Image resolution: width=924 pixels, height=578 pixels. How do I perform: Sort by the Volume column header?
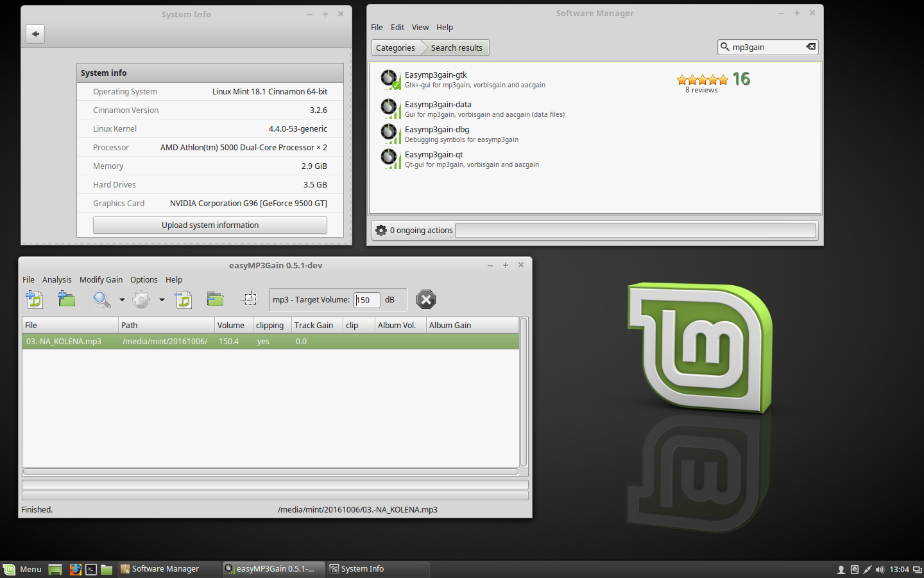(x=234, y=326)
